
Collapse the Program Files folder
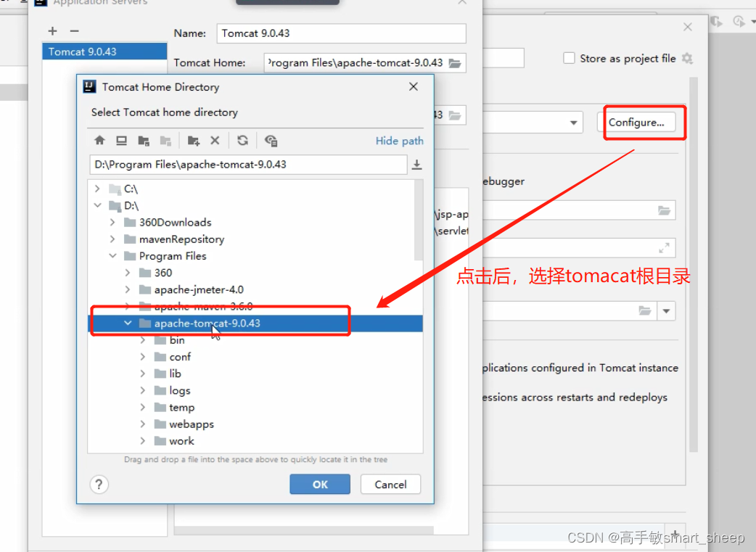tap(112, 256)
